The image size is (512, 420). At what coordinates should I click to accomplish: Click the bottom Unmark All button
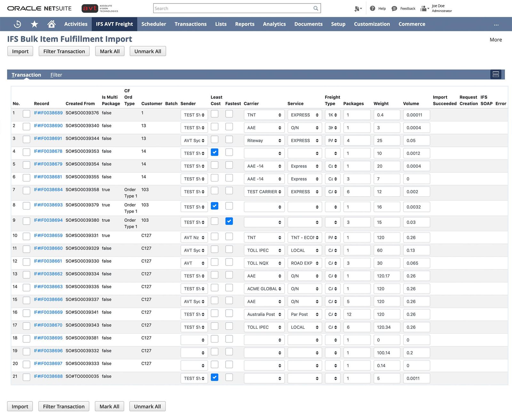[148, 406]
